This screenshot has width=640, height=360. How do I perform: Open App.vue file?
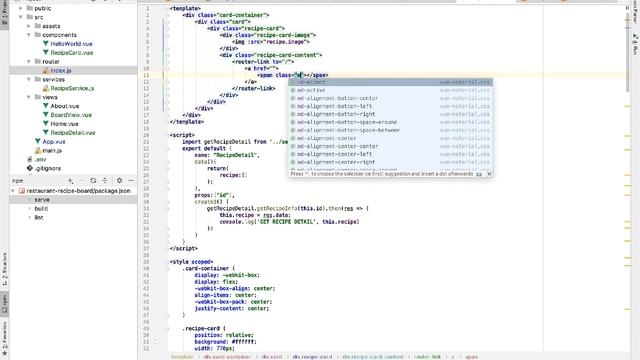pyautogui.click(x=53, y=142)
